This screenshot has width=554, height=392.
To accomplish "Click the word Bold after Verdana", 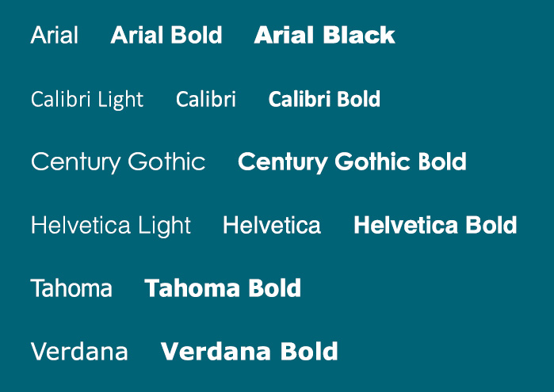I will [x=310, y=352].
